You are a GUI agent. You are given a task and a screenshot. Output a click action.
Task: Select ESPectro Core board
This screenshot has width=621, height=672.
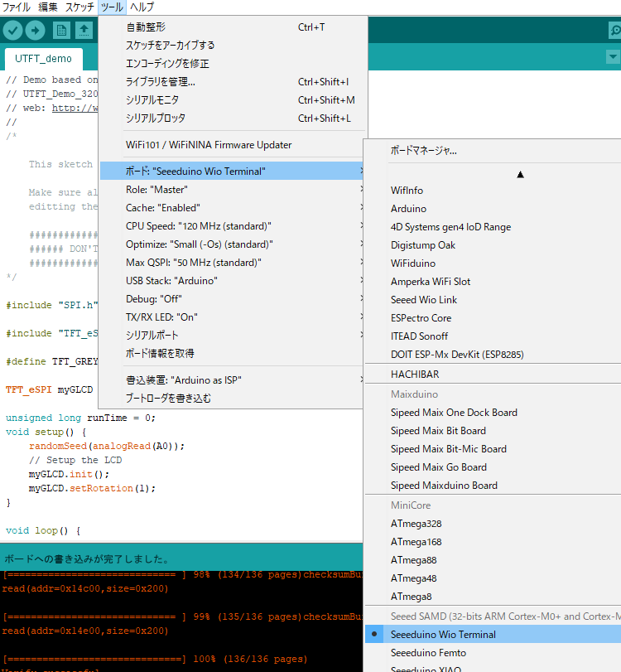(493, 318)
